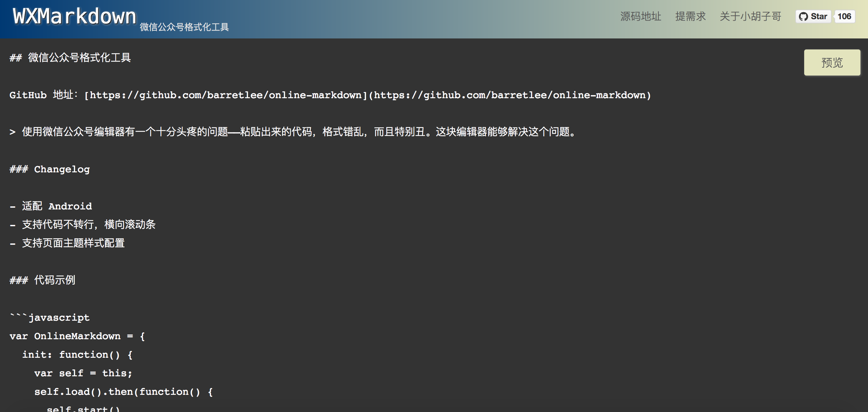
Task: Click the '### 代码示例' heading line
Action: [x=43, y=280]
